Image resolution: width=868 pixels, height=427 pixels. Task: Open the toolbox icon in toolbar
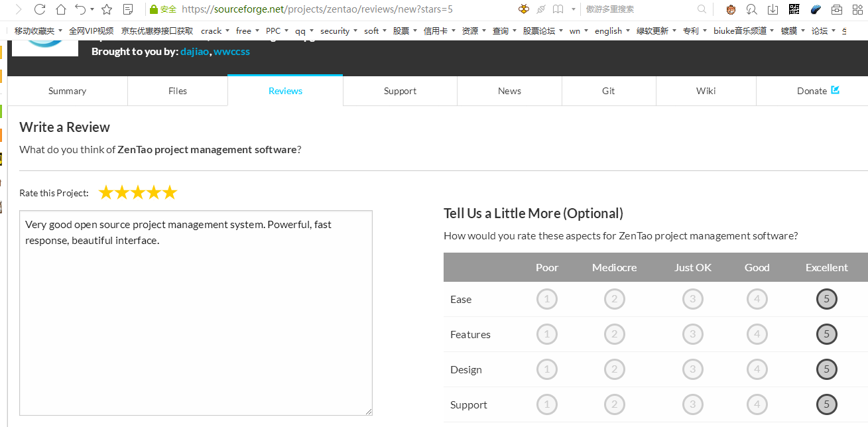837,9
